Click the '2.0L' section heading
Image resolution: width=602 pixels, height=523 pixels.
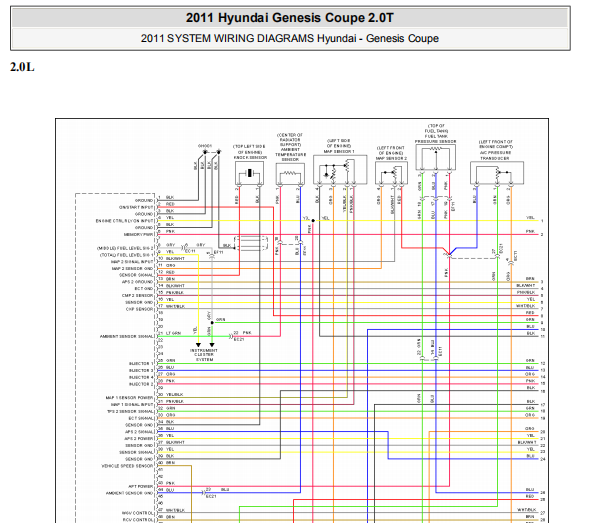(22, 67)
